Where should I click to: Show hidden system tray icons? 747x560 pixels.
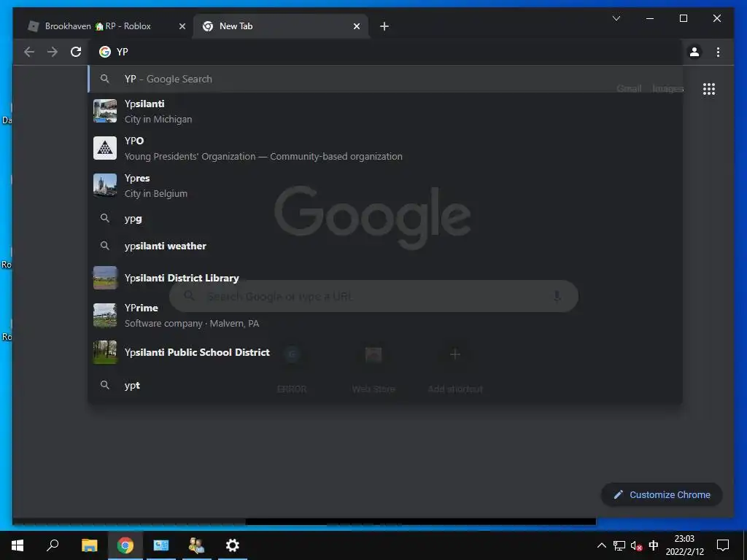601,545
